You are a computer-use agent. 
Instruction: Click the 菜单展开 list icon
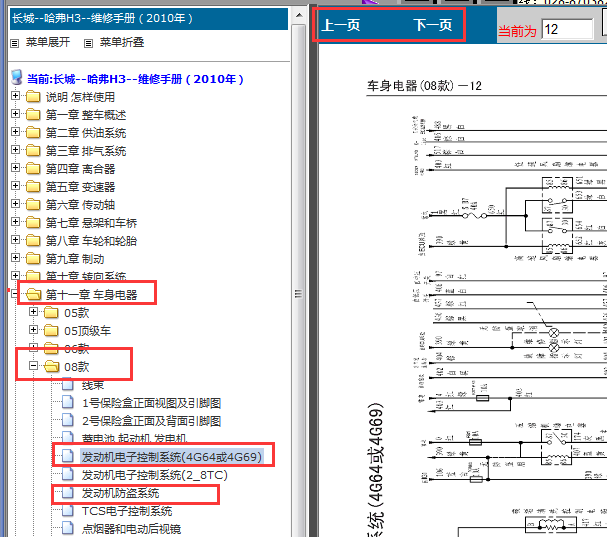click(x=14, y=43)
